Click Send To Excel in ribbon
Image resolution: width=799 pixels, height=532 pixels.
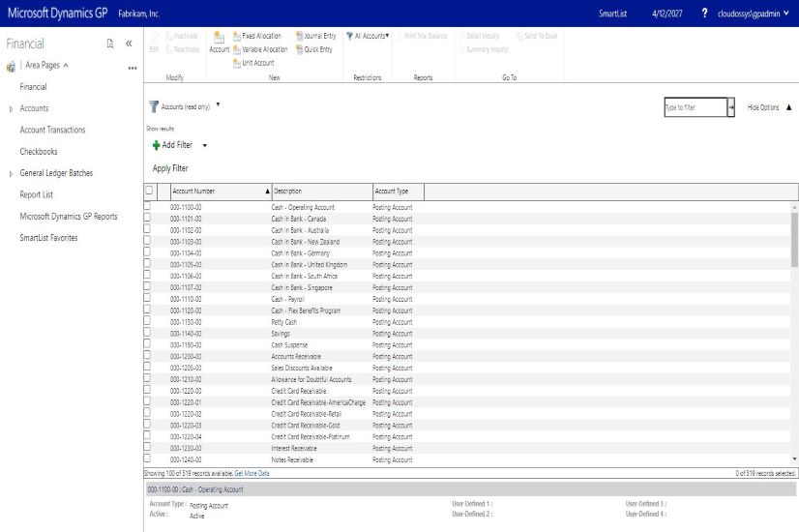point(537,36)
